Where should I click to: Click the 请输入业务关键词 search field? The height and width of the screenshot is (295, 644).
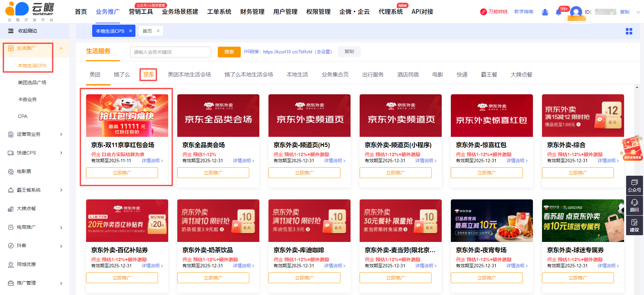pyautogui.click(x=170, y=52)
